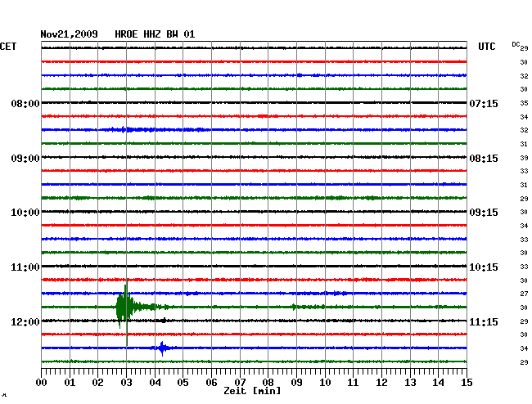Click the DC value '27' in right column
The height and width of the screenshot is (404, 532).
coord(524,294)
